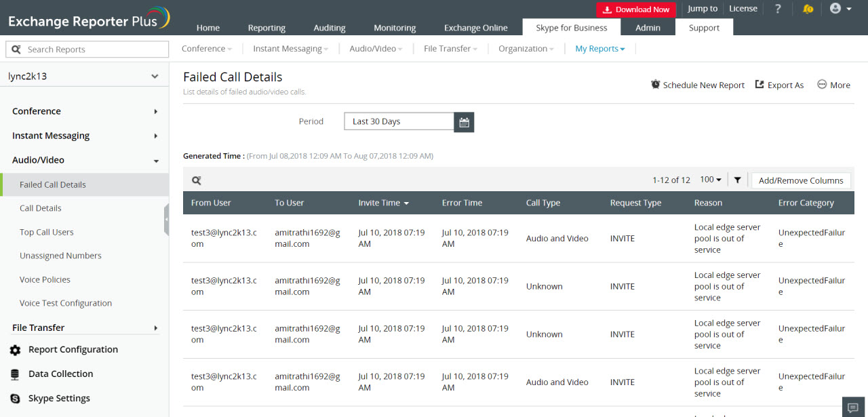Click the Download Now button
868x417 pixels.
point(635,9)
